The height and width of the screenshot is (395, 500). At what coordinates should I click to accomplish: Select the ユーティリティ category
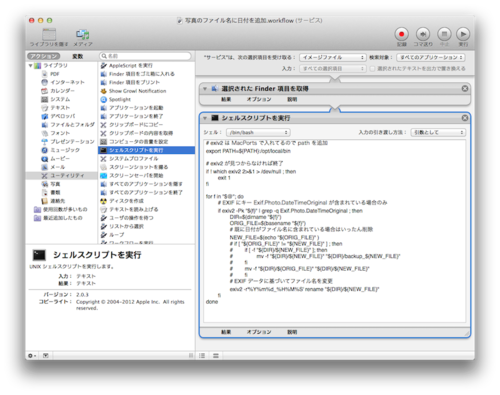[67, 176]
